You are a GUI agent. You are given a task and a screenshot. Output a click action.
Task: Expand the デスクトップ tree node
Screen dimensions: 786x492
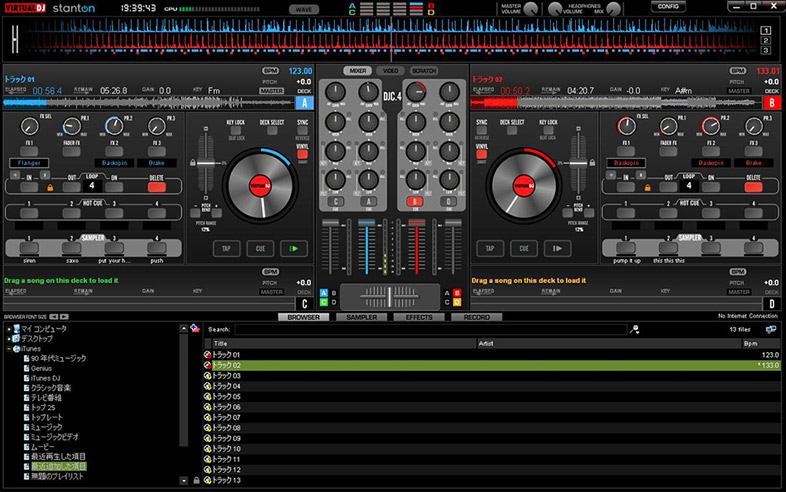coord(9,339)
